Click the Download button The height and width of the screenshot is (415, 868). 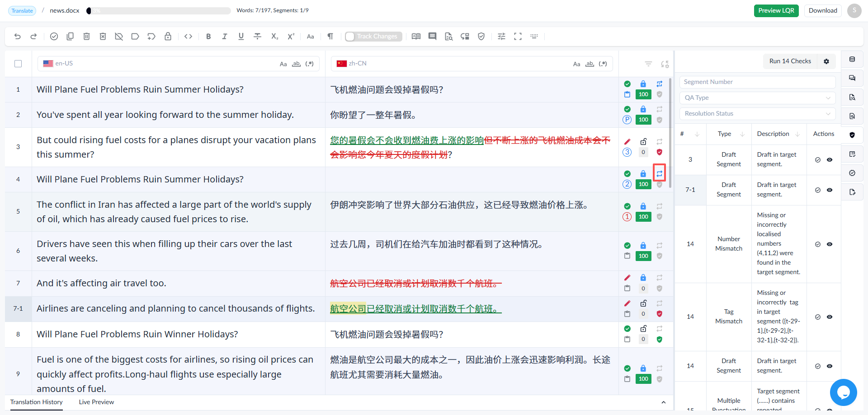coord(823,11)
